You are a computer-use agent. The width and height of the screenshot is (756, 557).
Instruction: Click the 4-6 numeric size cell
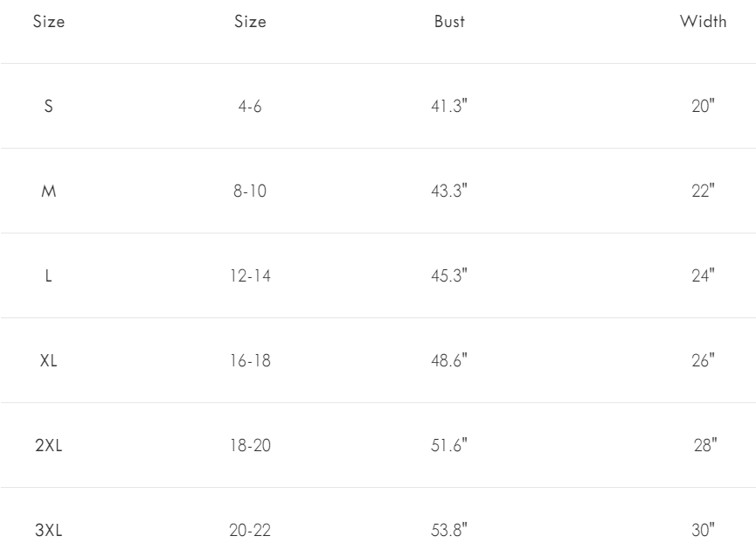pos(250,106)
